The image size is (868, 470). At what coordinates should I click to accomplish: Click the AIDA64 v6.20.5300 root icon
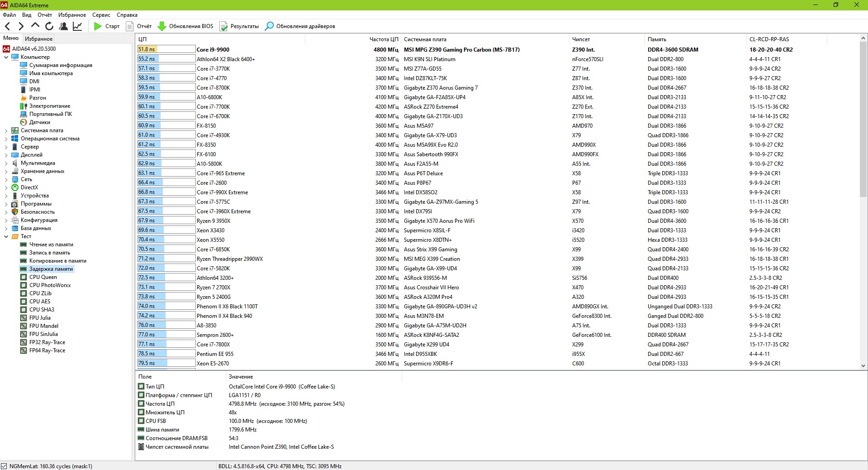coord(6,49)
